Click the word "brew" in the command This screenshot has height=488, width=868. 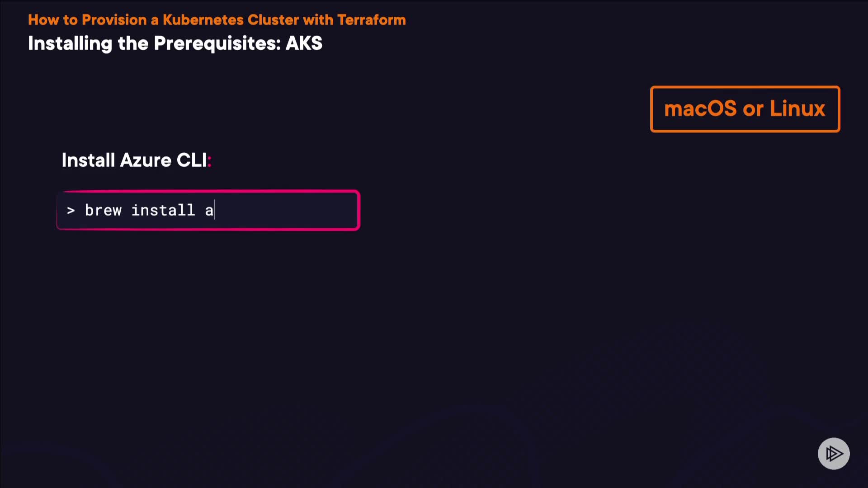pyautogui.click(x=103, y=211)
